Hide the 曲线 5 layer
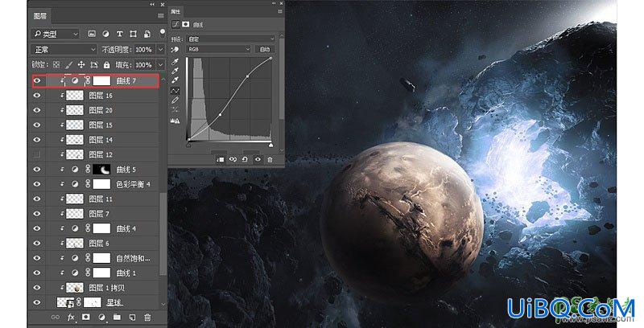Viewport: 644px width, 328px height. tap(37, 170)
